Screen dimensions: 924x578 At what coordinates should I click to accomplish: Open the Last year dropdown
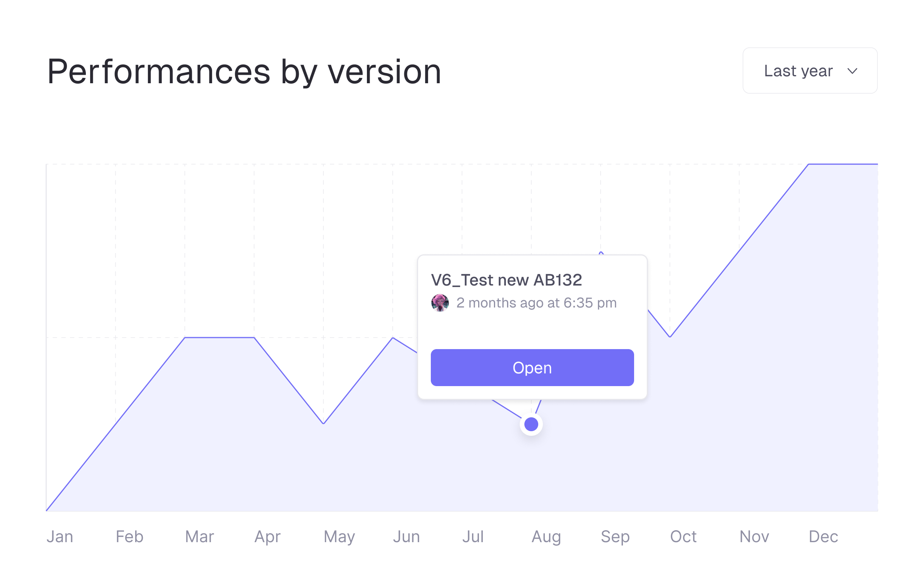[x=809, y=71]
